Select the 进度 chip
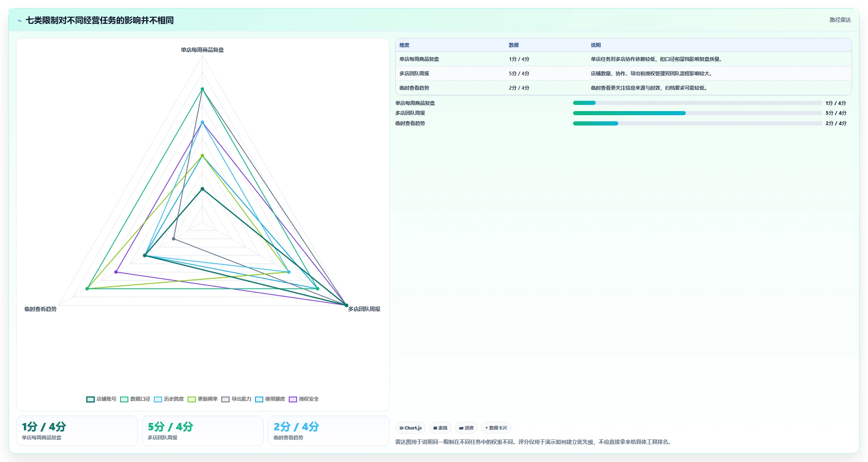 tap(466, 428)
